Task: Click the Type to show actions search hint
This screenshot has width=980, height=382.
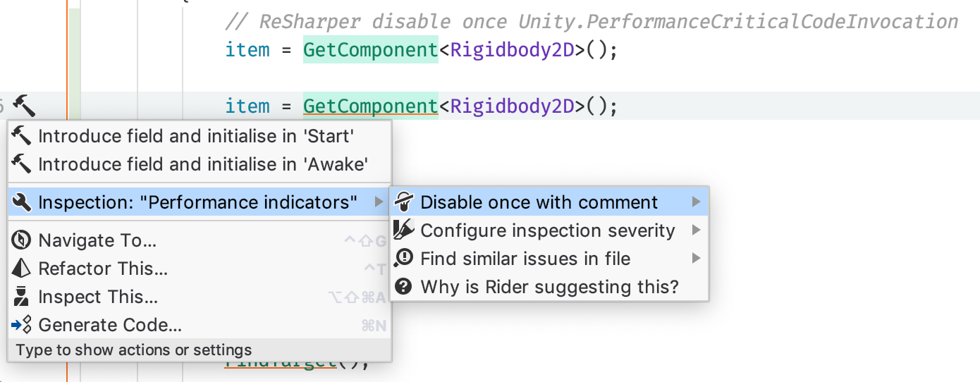Action: pos(134,350)
